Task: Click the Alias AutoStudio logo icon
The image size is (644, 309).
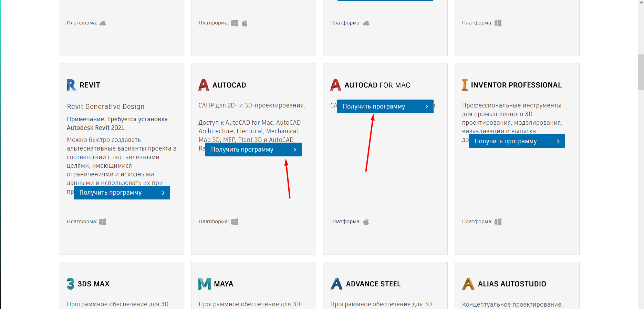Action: point(468,284)
